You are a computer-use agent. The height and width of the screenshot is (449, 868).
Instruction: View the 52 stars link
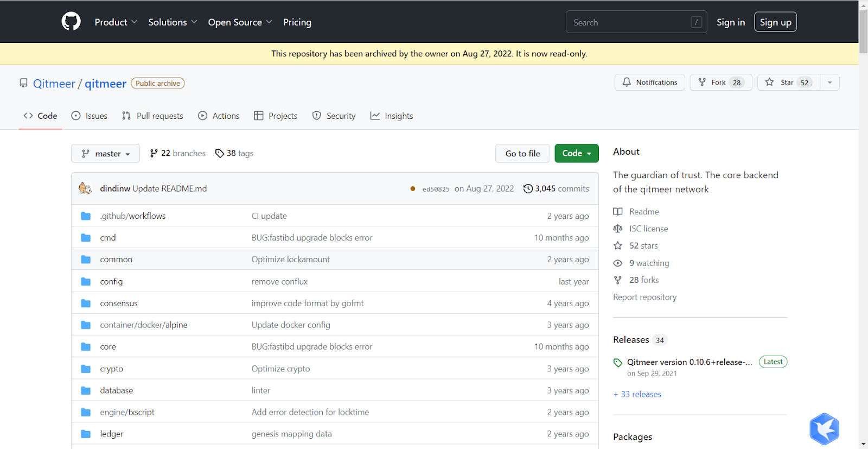(x=635, y=246)
